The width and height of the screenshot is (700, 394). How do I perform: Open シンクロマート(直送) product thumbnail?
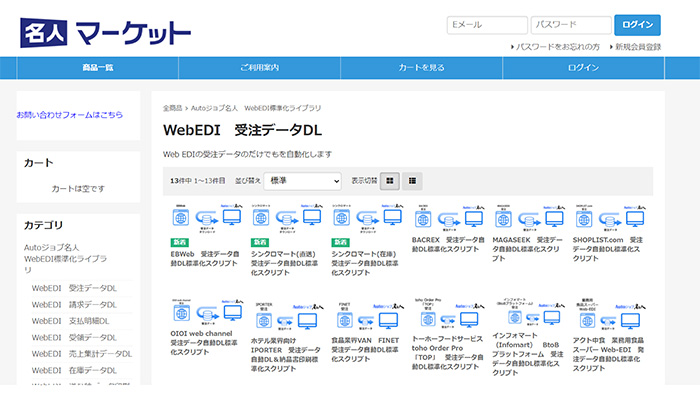coord(287,219)
